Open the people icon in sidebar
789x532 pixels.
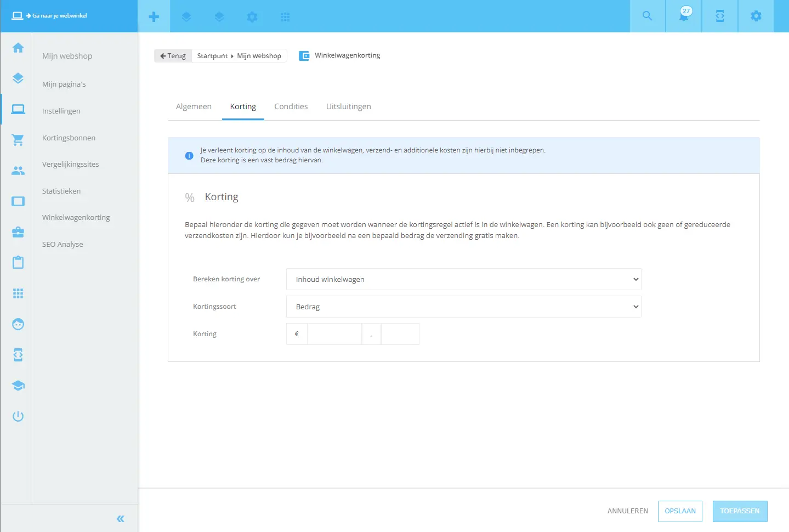point(18,171)
